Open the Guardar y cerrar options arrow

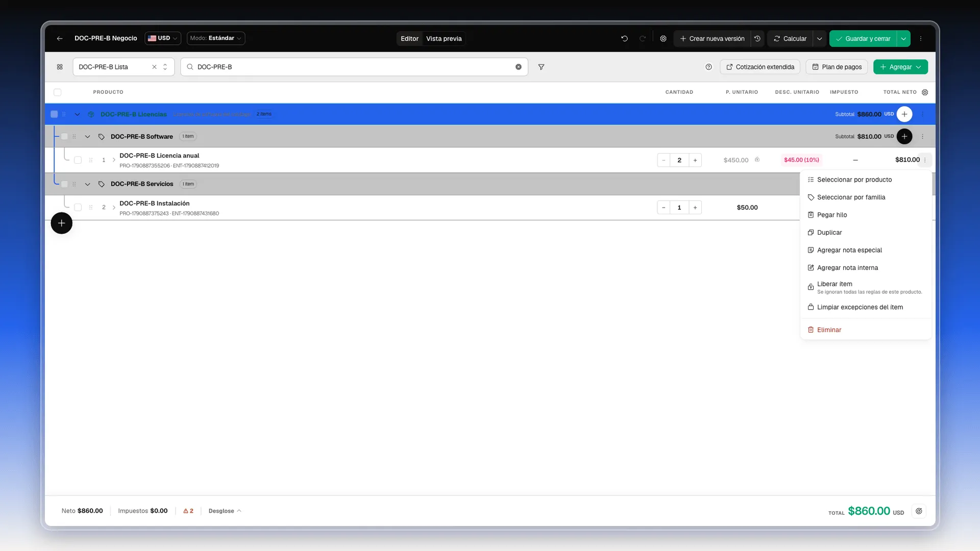[903, 38]
